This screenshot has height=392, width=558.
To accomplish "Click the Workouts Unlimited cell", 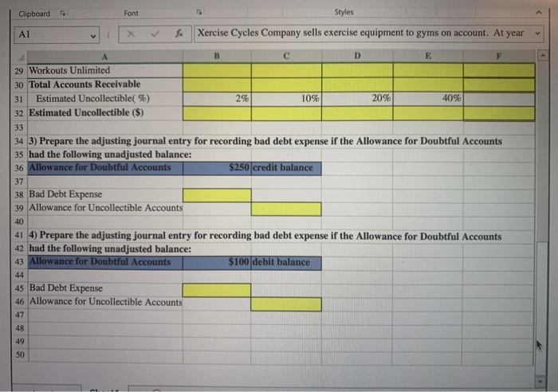I will (x=105, y=70).
